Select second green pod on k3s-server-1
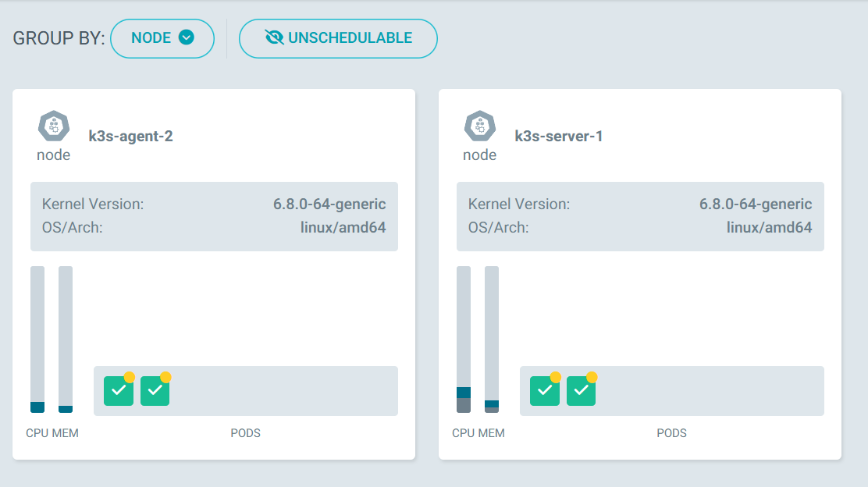868x487 pixels. coord(581,391)
